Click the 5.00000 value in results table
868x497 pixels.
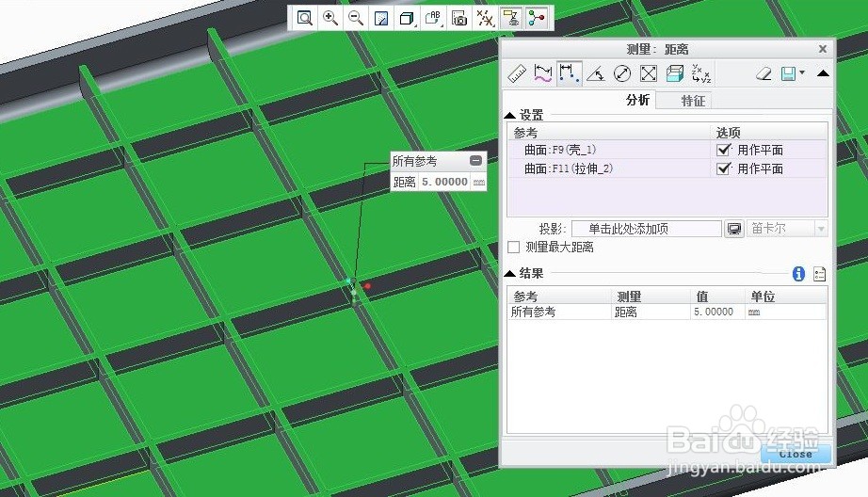point(714,312)
